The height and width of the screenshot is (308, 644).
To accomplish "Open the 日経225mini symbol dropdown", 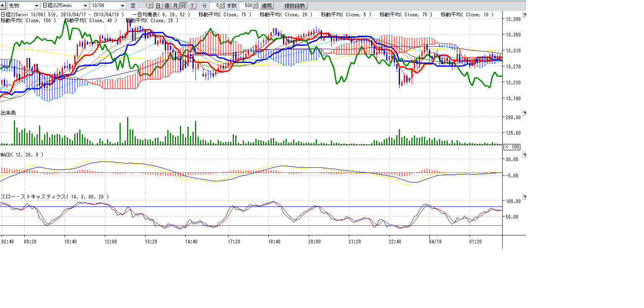I will (x=86, y=6).
